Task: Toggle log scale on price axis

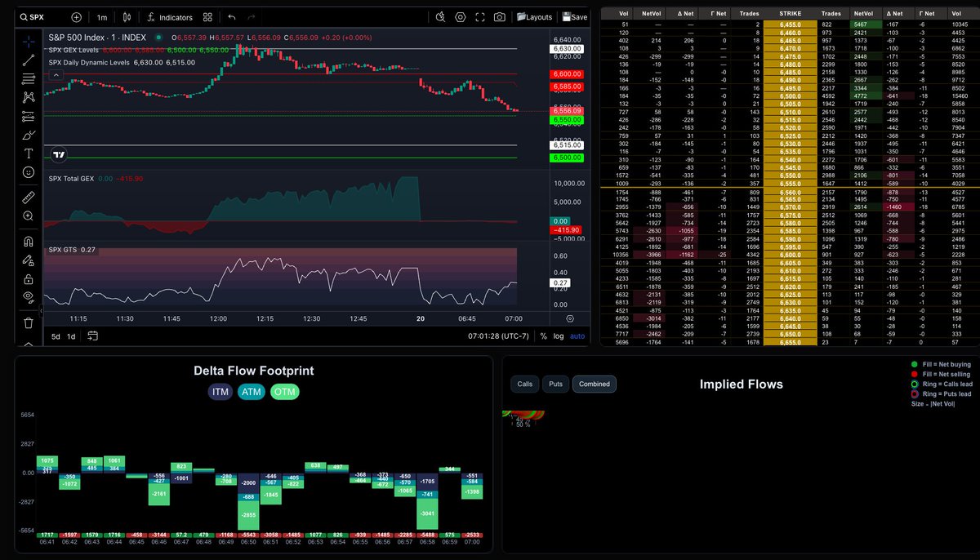Action: click(559, 336)
